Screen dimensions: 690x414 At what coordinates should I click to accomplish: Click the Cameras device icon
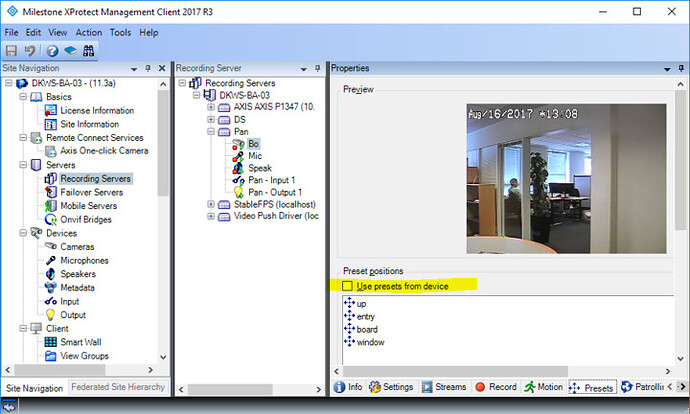51,246
